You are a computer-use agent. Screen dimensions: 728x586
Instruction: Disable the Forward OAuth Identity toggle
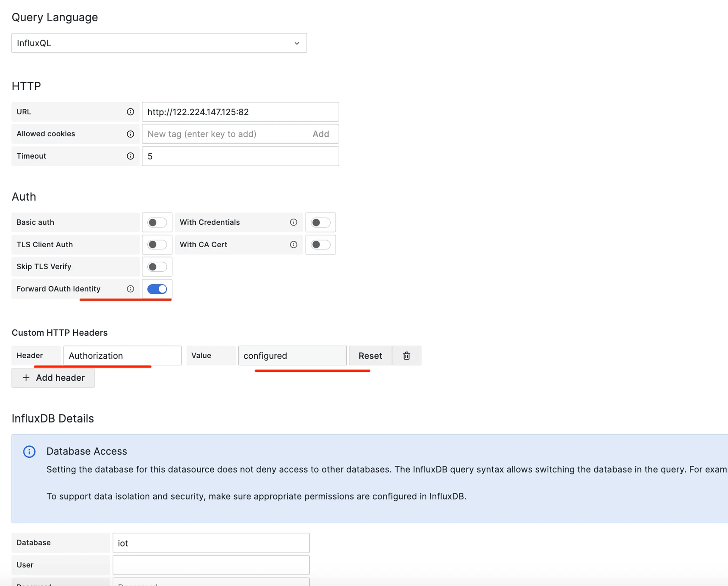click(157, 289)
